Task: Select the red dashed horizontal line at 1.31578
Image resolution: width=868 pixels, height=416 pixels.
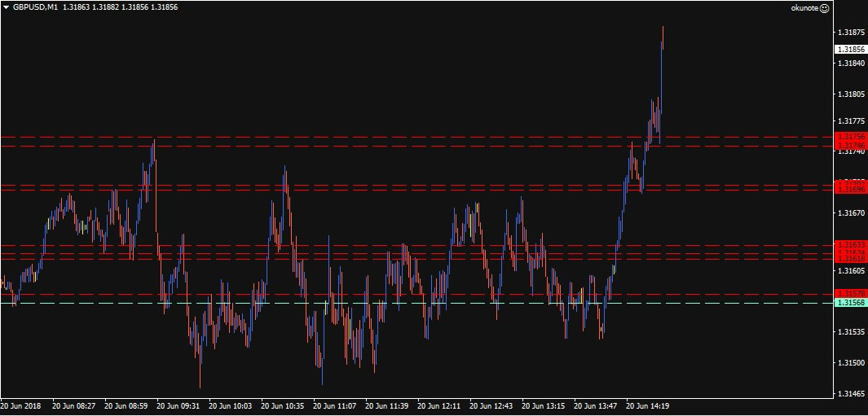Action: pos(416,295)
